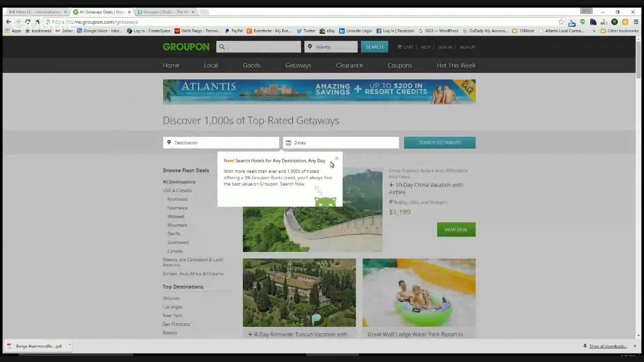Click the Tuscan villa deal image
The image size is (644, 362).
299,293
